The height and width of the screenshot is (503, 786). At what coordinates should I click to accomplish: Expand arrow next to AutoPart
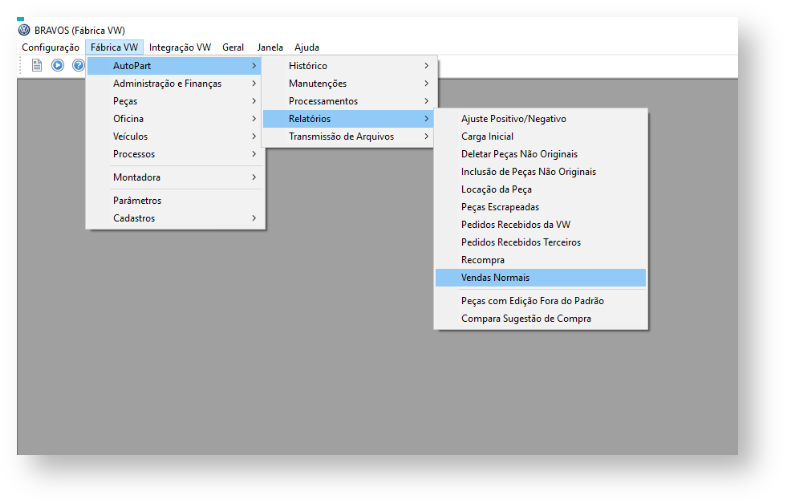(x=254, y=66)
